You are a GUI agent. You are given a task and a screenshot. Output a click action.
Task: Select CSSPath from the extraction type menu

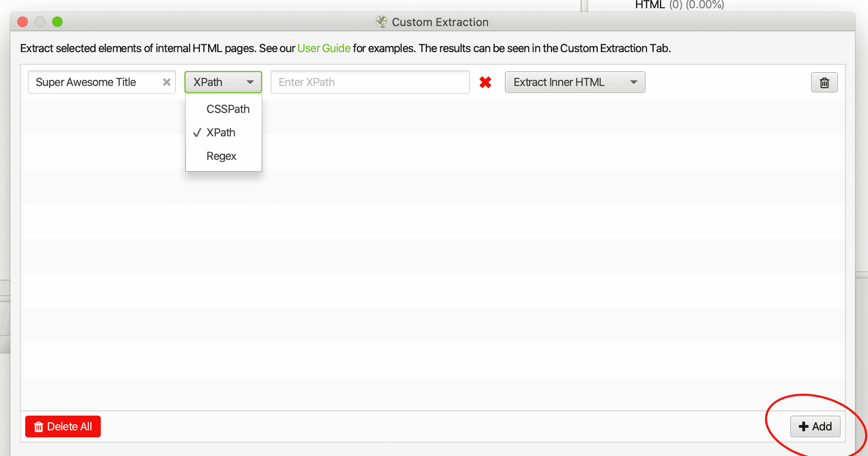[x=228, y=109]
